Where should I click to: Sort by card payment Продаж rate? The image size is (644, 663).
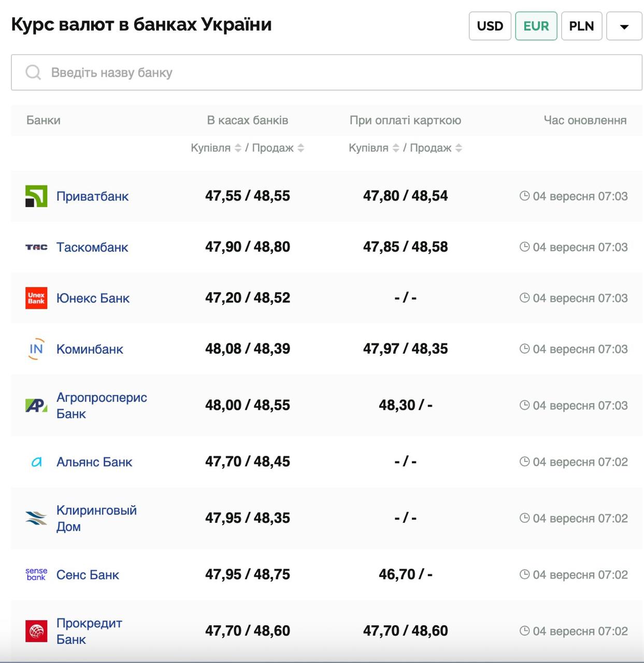459,148
